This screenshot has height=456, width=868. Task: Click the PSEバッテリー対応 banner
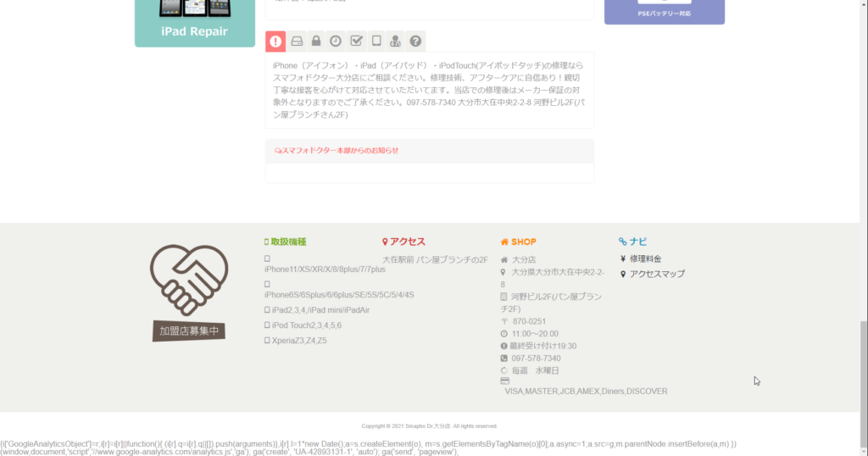[665, 11]
